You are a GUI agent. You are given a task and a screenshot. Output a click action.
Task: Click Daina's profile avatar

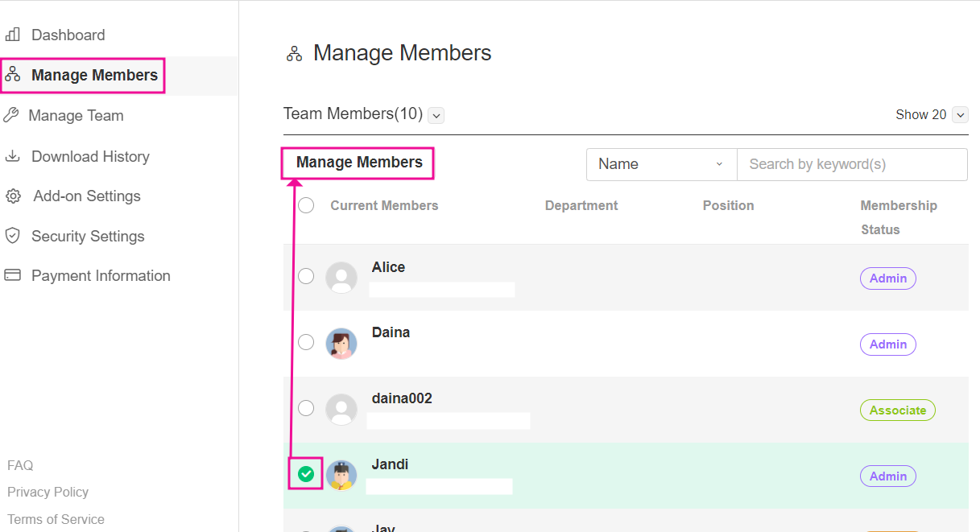(341, 344)
